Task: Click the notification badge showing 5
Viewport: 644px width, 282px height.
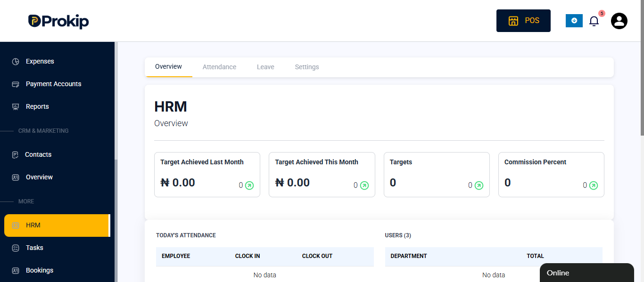Action: coord(602,13)
